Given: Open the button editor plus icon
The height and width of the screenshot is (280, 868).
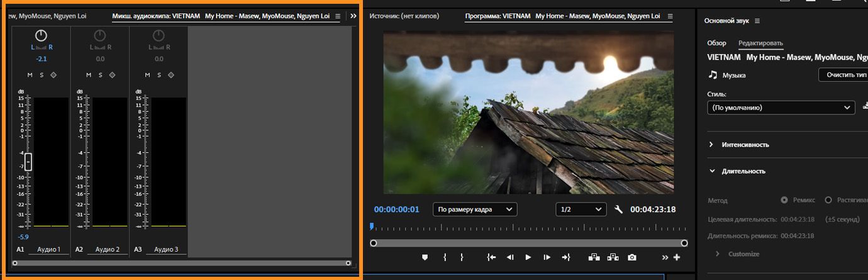Looking at the screenshot, I should tap(677, 257).
